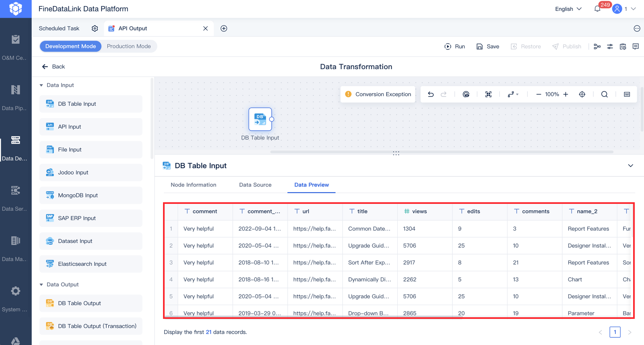Viewport: 644px width, 345px height.
Task: Open the Data Source tab
Action: pos(255,185)
